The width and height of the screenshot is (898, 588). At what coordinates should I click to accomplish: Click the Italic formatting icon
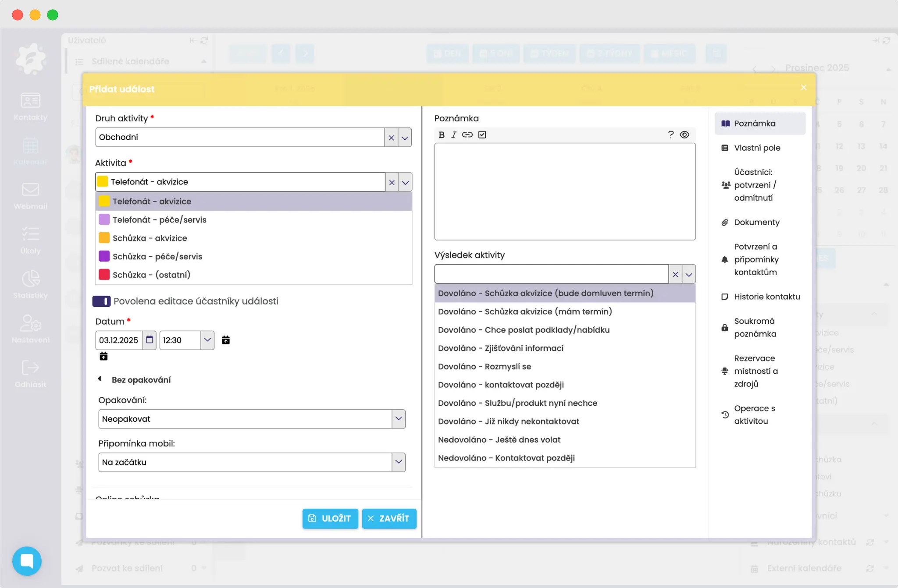coord(454,135)
